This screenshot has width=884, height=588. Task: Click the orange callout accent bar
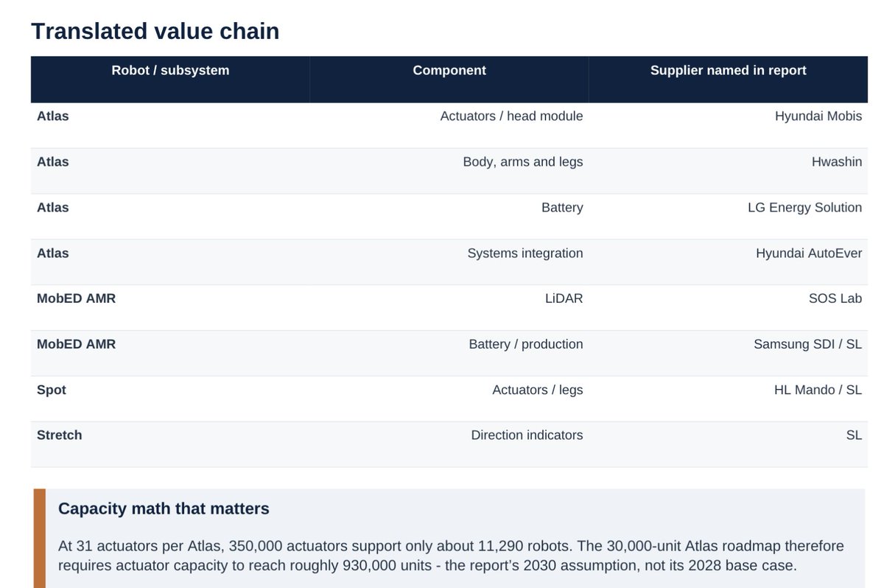pyautogui.click(x=39, y=539)
